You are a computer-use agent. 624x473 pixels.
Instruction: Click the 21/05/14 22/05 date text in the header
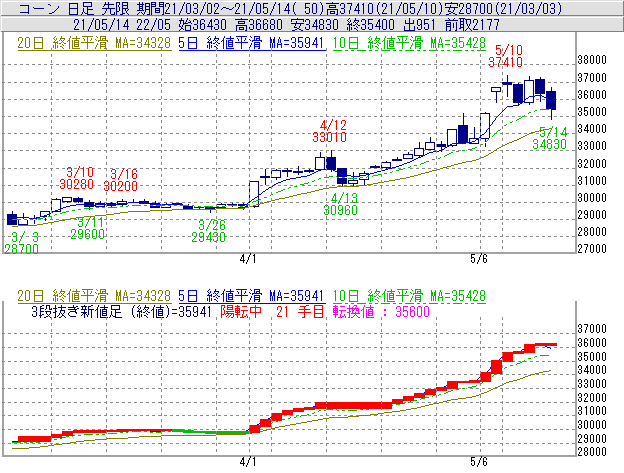tap(121, 25)
